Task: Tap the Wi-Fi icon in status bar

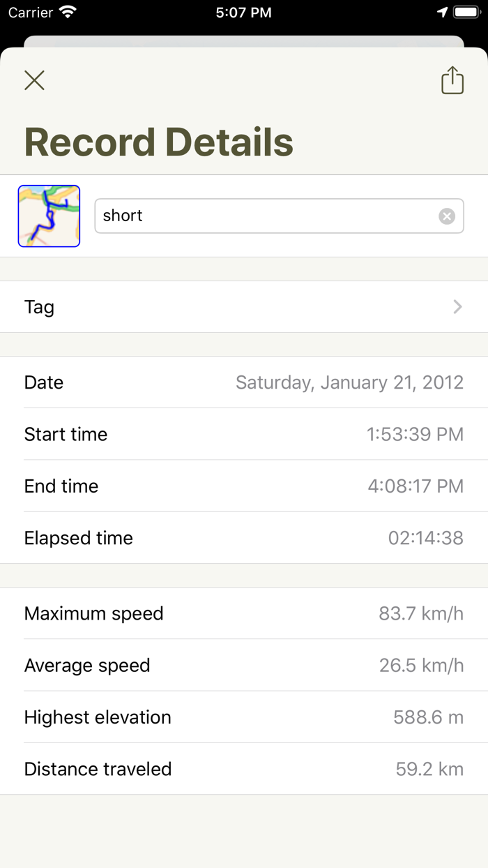Action: (66, 12)
